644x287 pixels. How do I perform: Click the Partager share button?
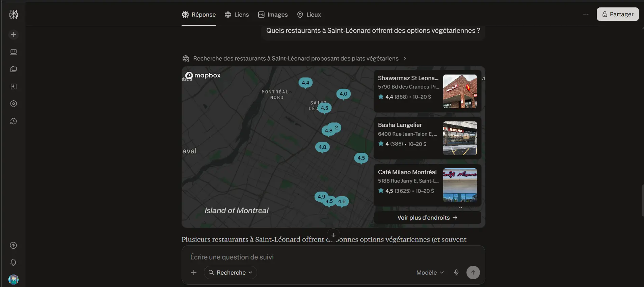618,14
